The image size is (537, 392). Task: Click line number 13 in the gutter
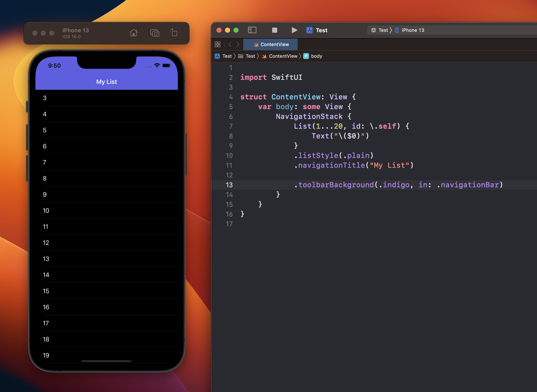click(229, 185)
